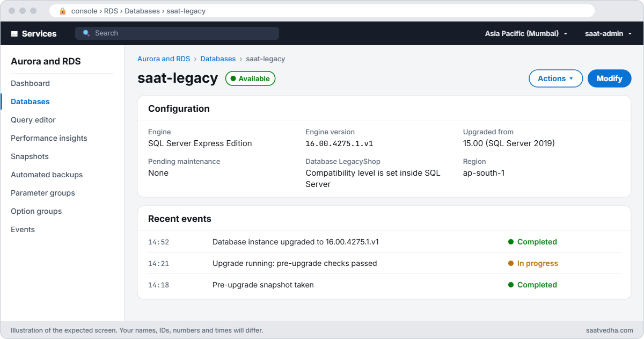Open Events in the sidebar

(x=23, y=229)
